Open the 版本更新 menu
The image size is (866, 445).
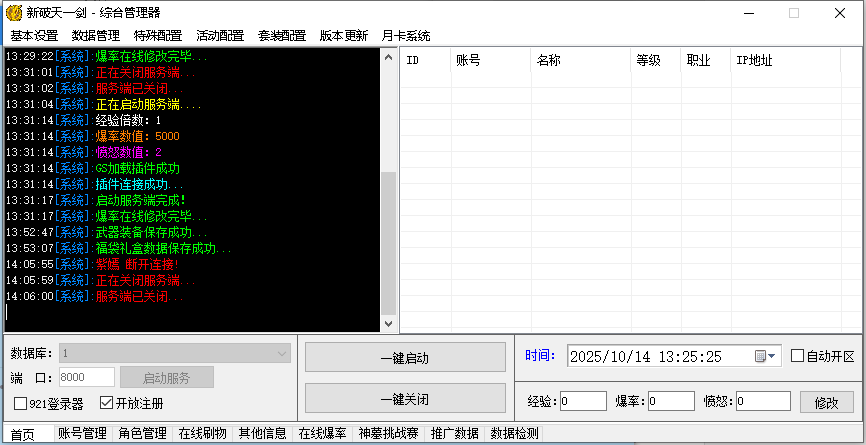click(344, 36)
